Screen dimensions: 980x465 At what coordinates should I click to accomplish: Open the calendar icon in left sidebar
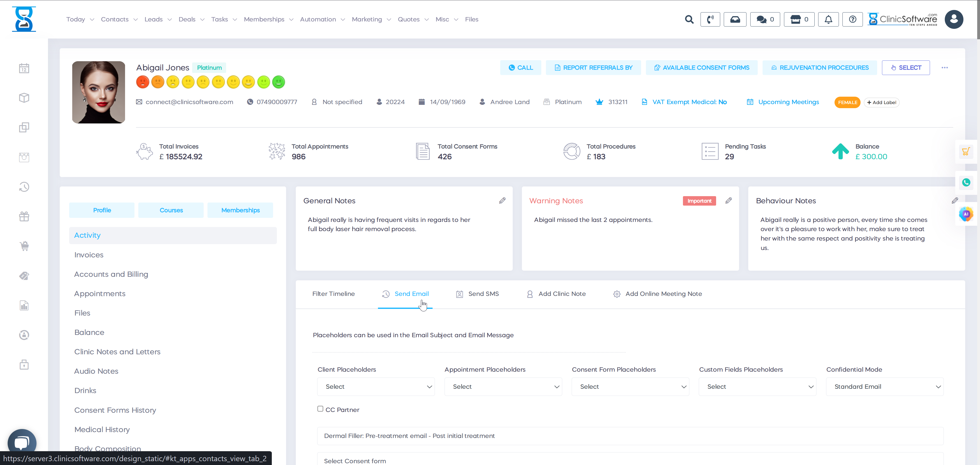point(24,68)
